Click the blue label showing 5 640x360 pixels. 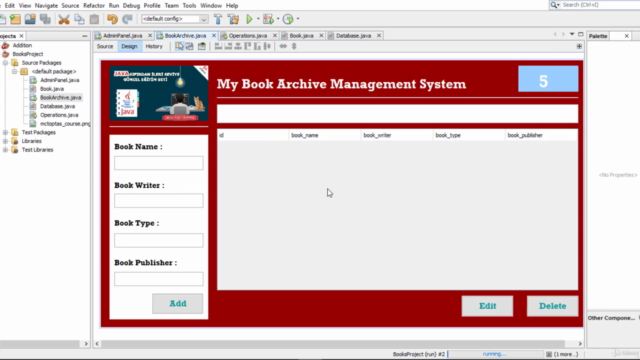pos(548,79)
